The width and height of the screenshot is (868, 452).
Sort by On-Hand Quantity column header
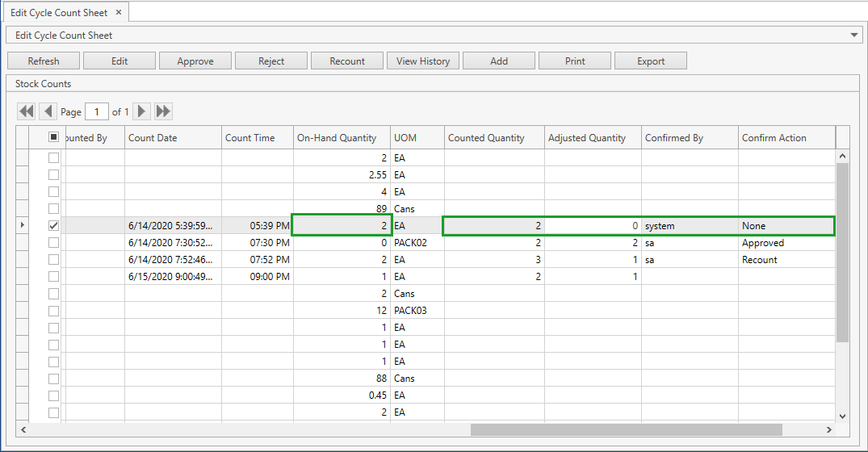(342, 138)
